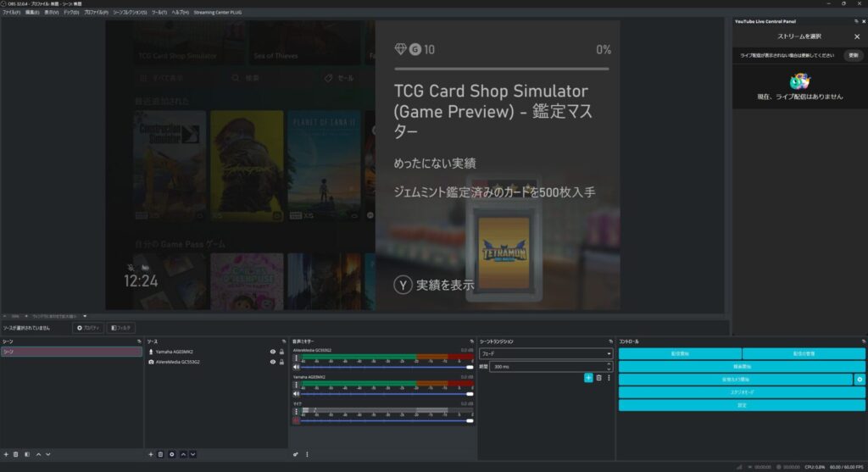Delete selected scene using trash icon
This screenshot has width=868, height=472.
coord(16,454)
